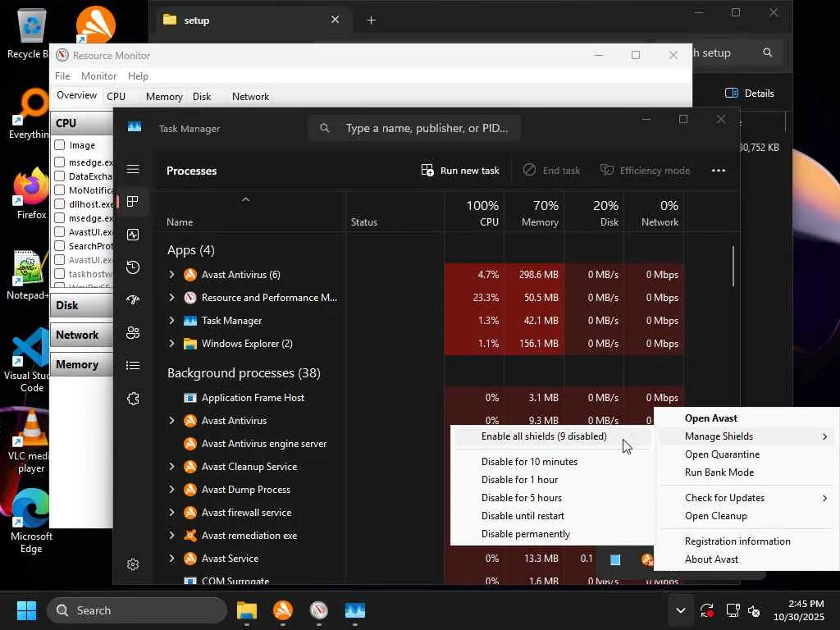Expand the Avast Dump Process row
Viewport: 840px width, 630px height.
click(x=171, y=490)
